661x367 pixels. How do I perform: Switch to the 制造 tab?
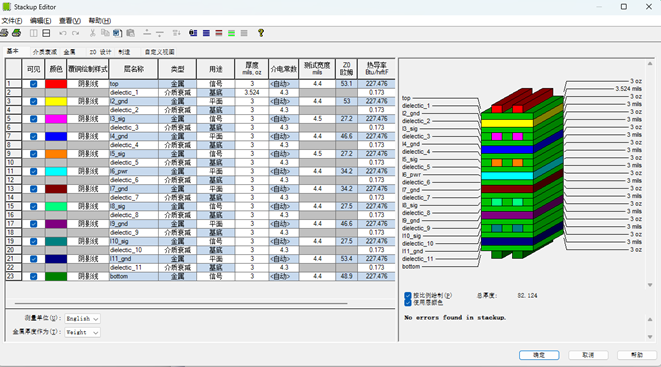(x=124, y=52)
